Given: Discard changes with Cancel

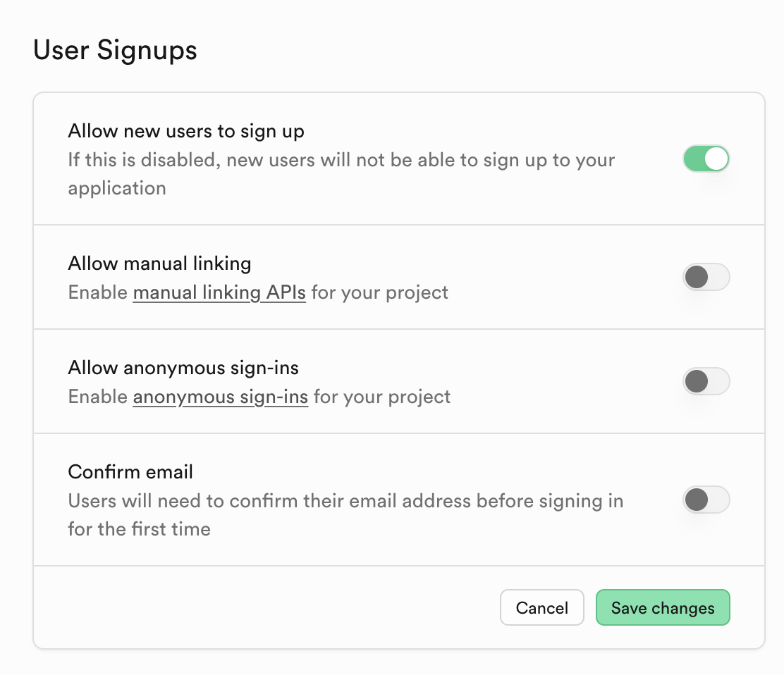Looking at the screenshot, I should point(541,607).
